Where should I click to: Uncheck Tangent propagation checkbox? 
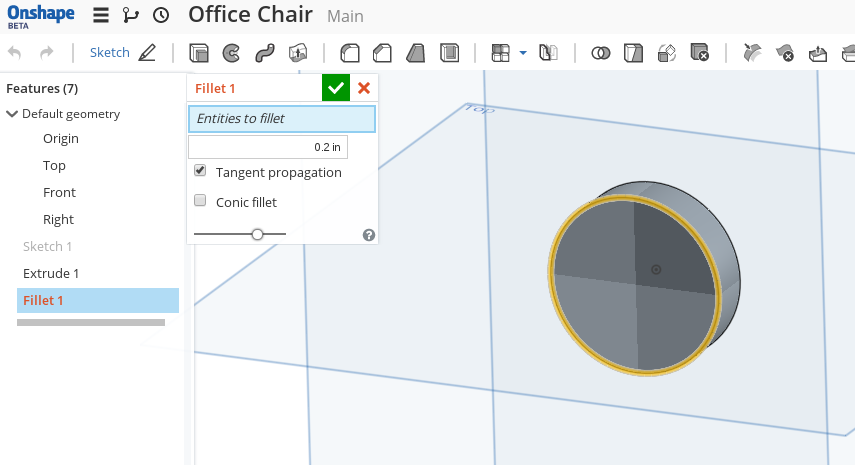200,172
